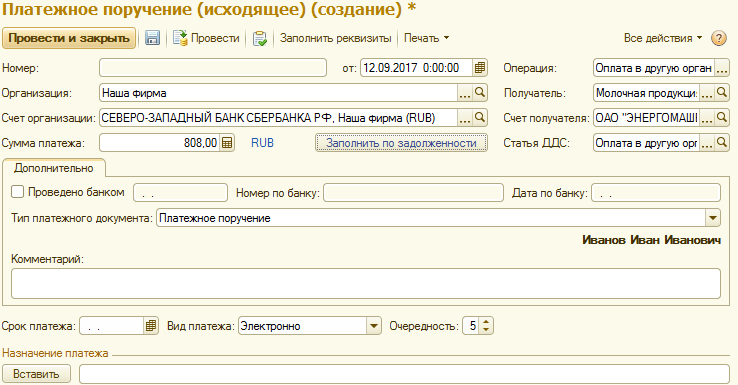Expand the Вид платежа dropdown
The width and height of the screenshot is (738, 385).
coord(374,326)
